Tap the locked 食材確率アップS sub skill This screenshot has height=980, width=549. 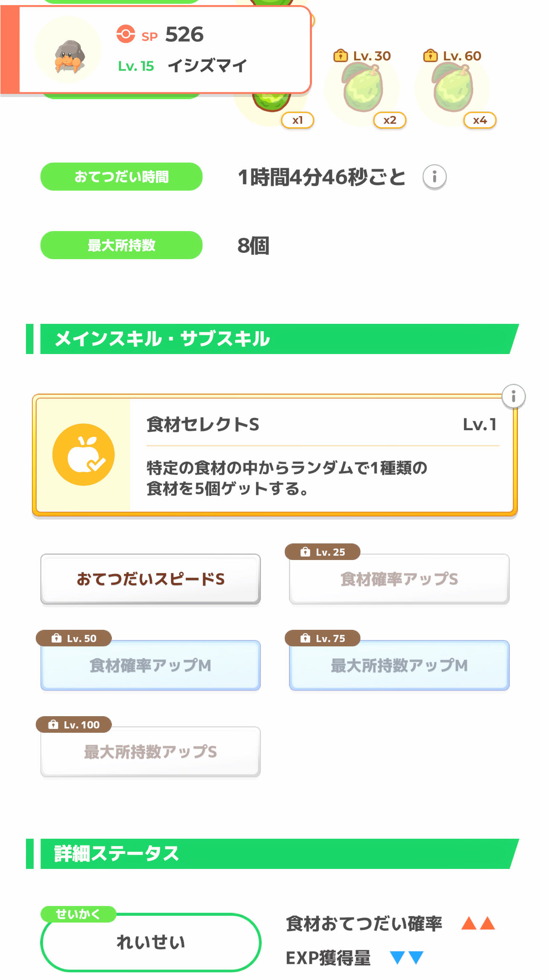[399, 579]
